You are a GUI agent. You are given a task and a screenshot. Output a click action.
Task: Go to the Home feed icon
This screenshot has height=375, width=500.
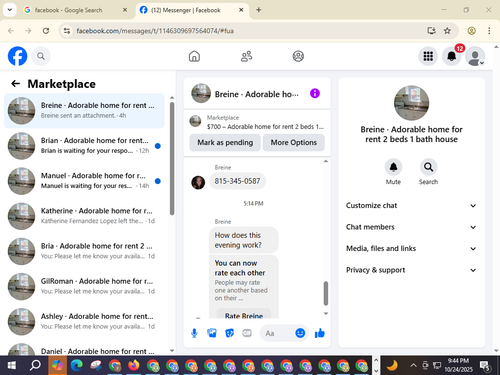[x=194, y=56]
